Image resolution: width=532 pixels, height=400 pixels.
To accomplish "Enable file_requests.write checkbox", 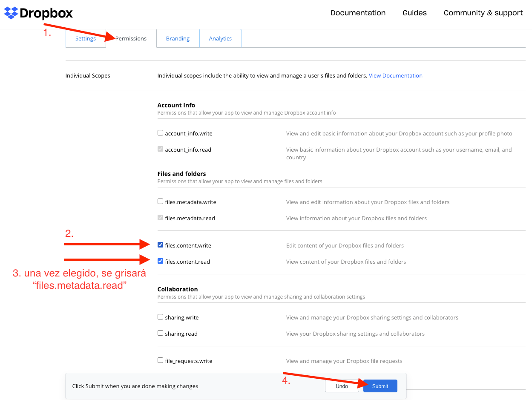I will point(160,360).
